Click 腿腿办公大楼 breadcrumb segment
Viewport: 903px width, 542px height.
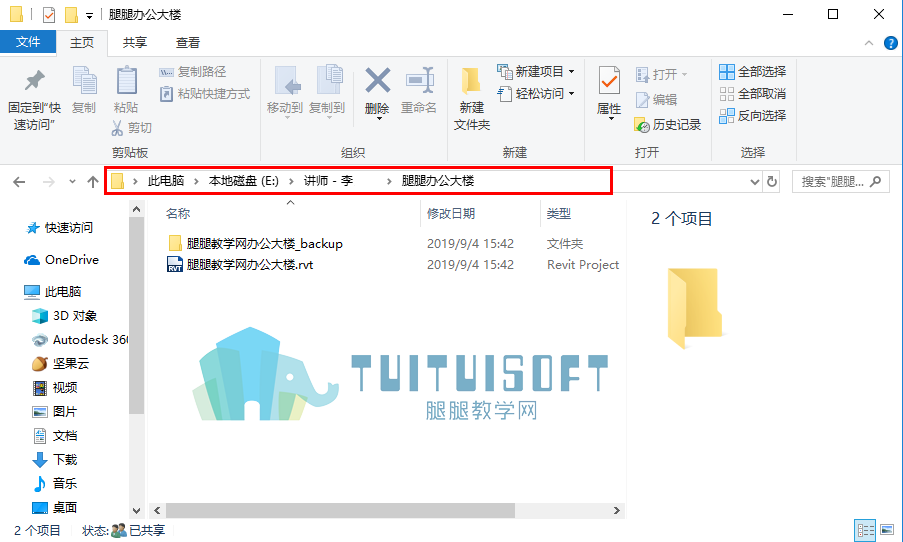tap(438, 181)
